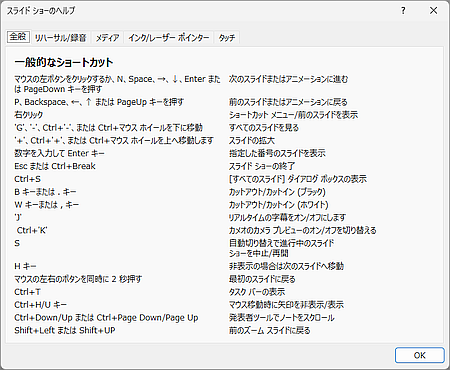Click the Shift+Left または Shift+UP entry
The image size is (450, 370).
coord(65,330)
